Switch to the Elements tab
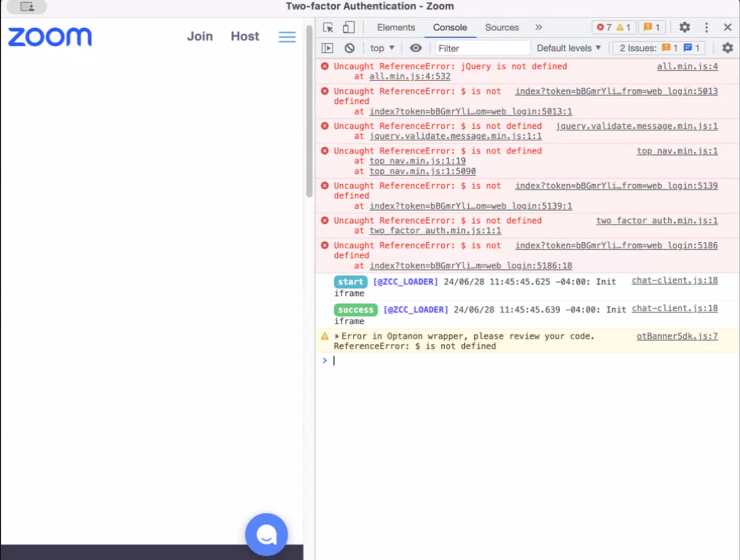 point(396,27)
